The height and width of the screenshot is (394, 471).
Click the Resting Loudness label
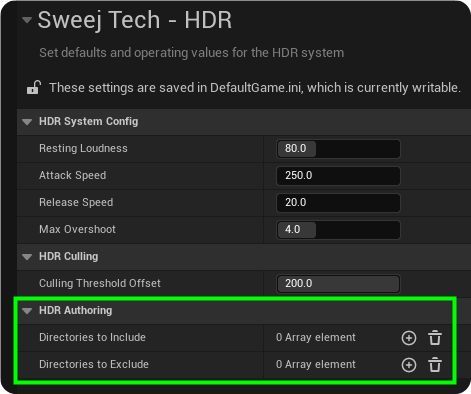[x=83, y=148]
